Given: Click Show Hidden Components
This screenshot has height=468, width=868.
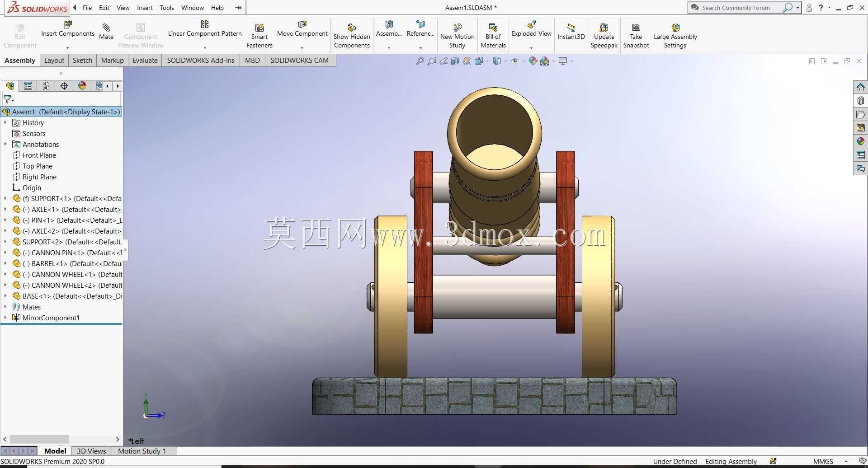Looking at the screenshot, I should click(x=352, y=36).
